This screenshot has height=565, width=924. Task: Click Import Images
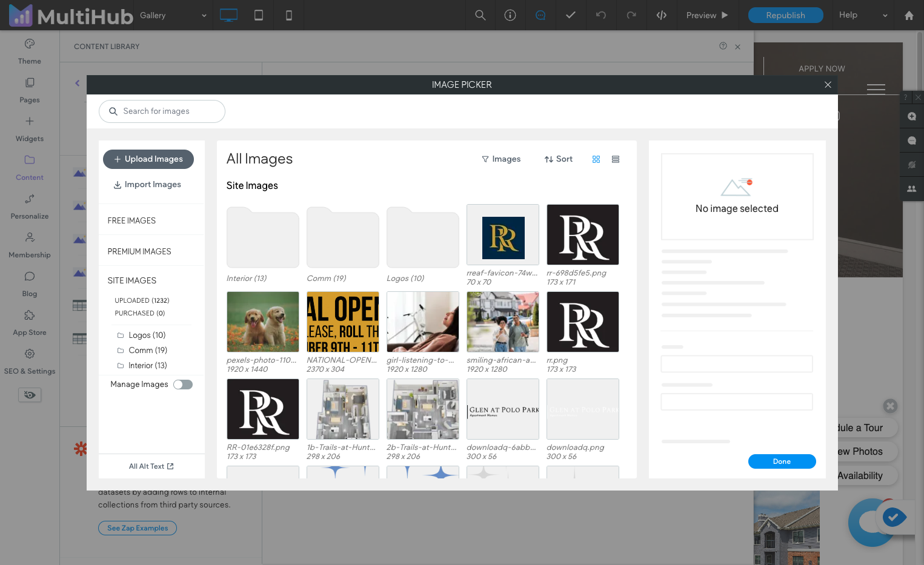[147, 185]
